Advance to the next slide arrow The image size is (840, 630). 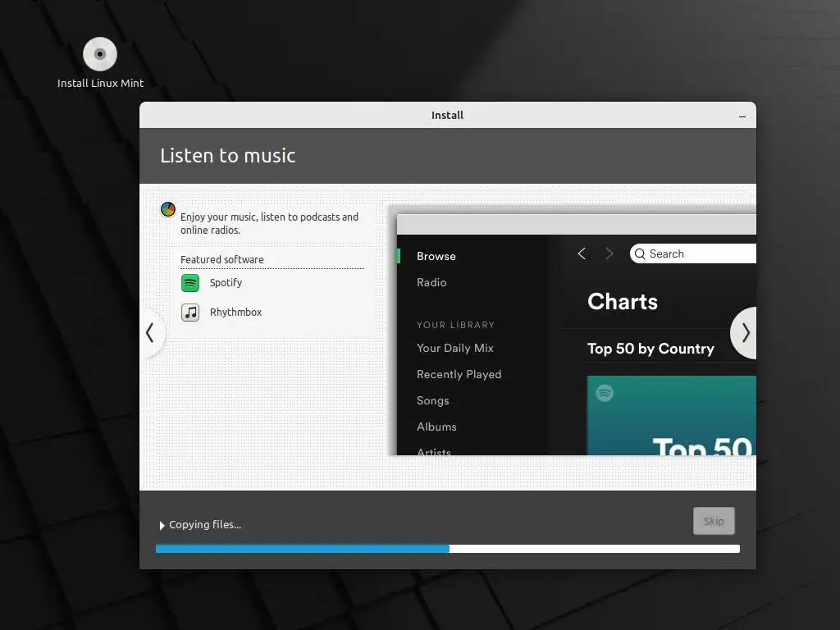coord(745,333)
